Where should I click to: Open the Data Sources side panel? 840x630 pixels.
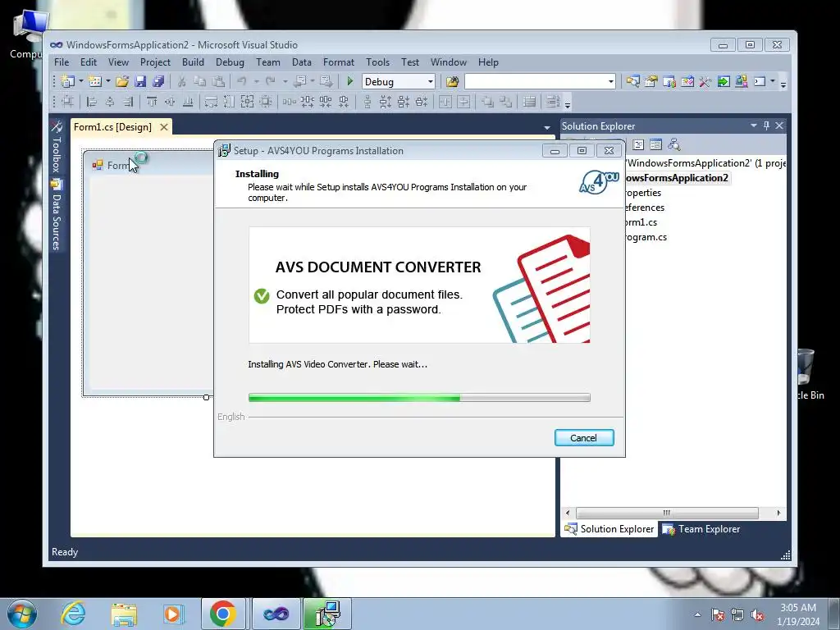point(57,215)
